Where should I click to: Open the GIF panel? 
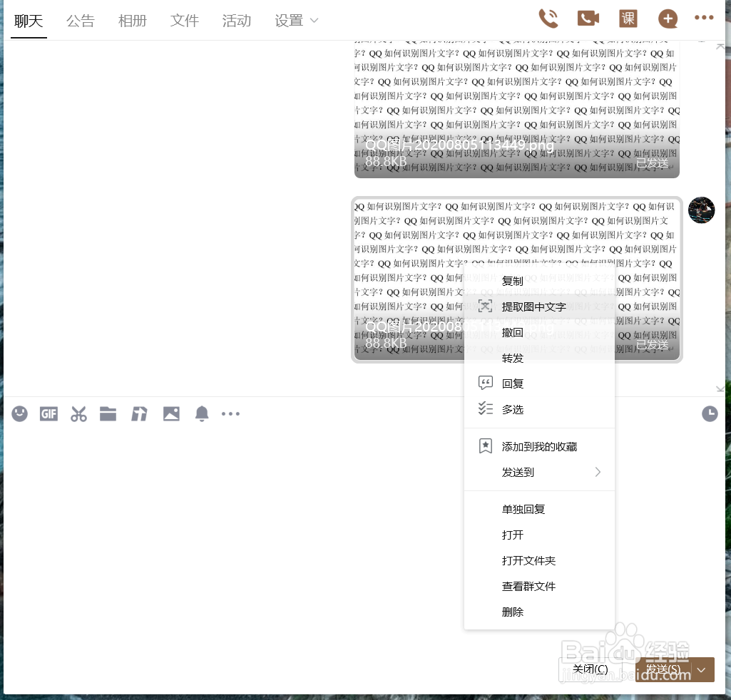point(48,413)
